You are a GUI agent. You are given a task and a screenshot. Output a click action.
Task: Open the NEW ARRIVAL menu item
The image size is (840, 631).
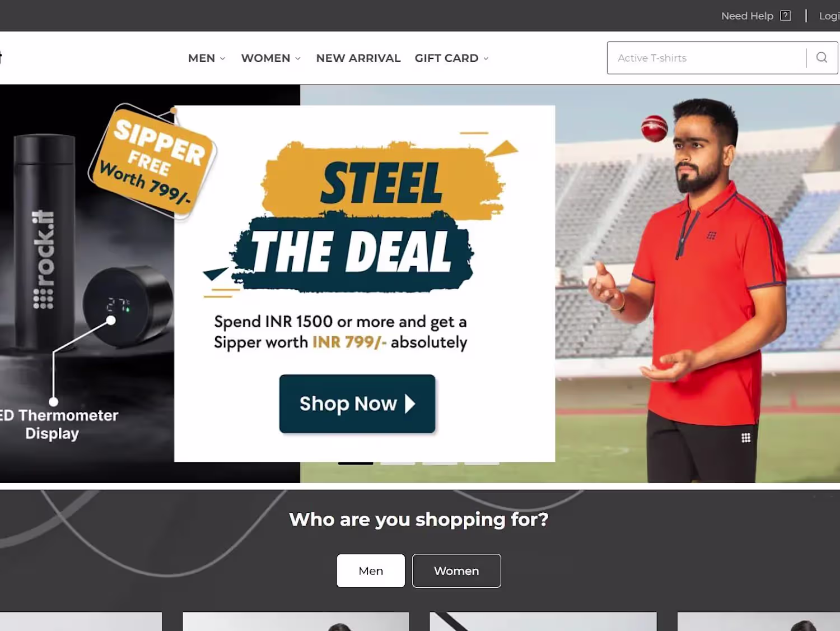click(358, 58)
